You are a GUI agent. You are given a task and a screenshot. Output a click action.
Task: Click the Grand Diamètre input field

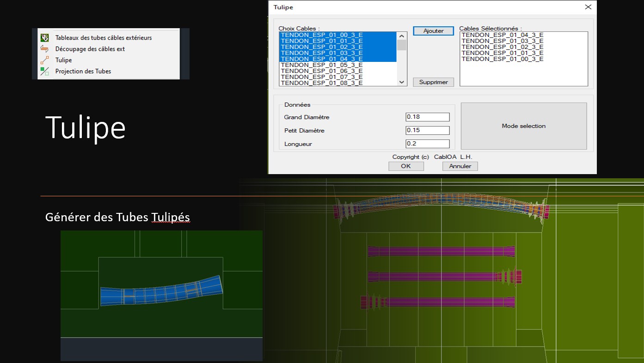coord(428,117)
